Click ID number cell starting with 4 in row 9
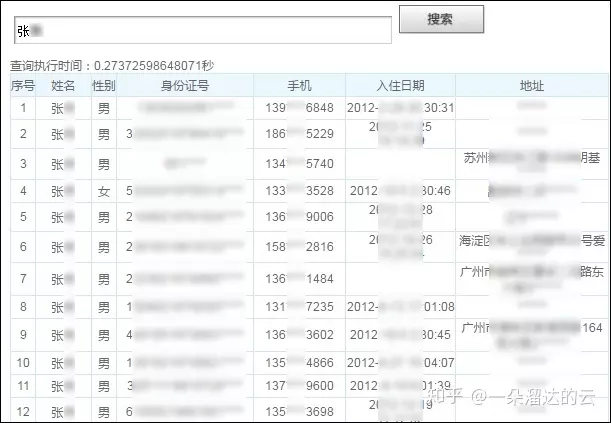 coord(185,335)
